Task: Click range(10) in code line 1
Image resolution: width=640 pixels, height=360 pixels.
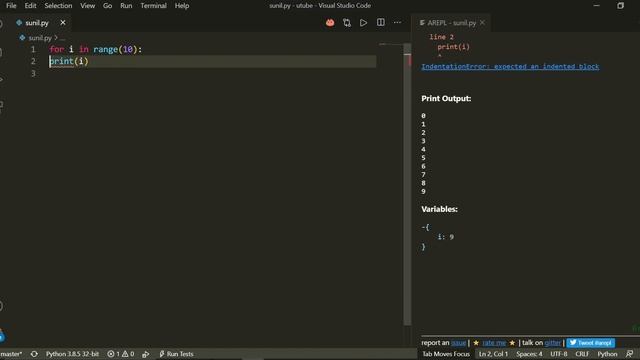Action: (115, 49)
